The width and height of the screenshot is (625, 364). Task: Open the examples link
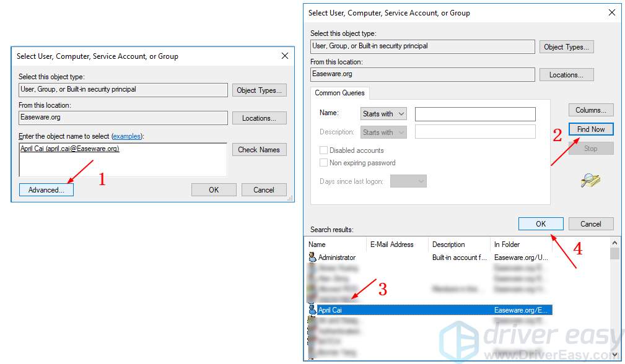coord(127,136)
